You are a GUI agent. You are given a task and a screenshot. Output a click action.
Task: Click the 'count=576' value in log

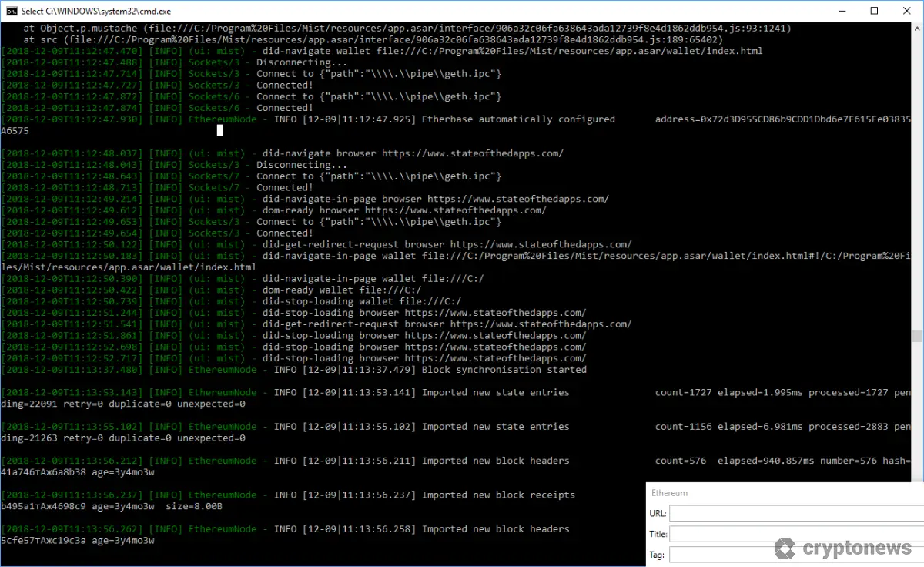pyautogui.click(x=681, y=461)
